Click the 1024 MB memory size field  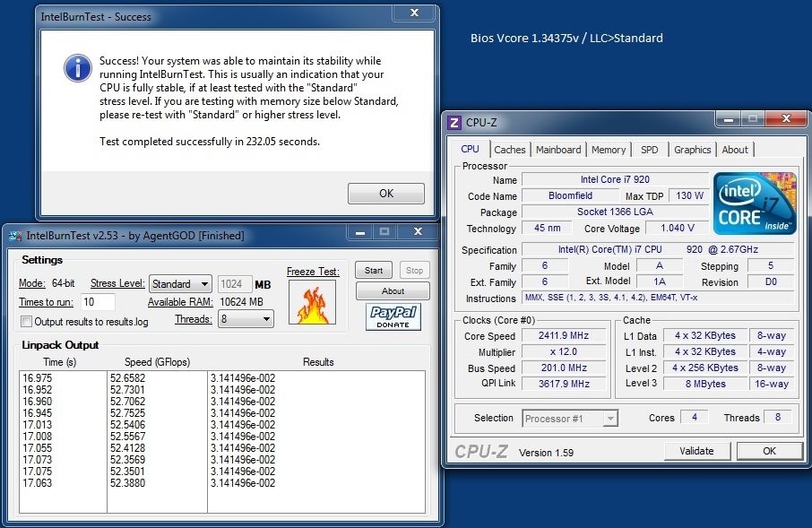[x=235, y=284]
